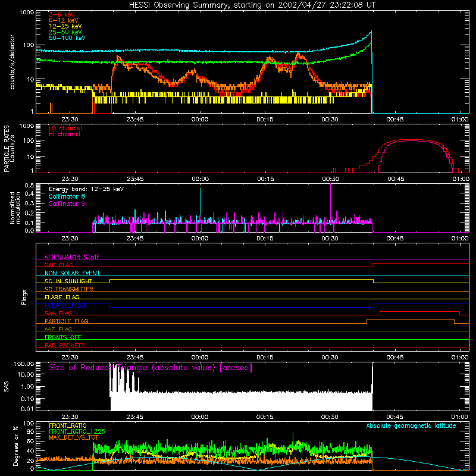This screenshot has height=476, width=476.
Task: Select the LO channel legend label
Action: click(65, 128)
